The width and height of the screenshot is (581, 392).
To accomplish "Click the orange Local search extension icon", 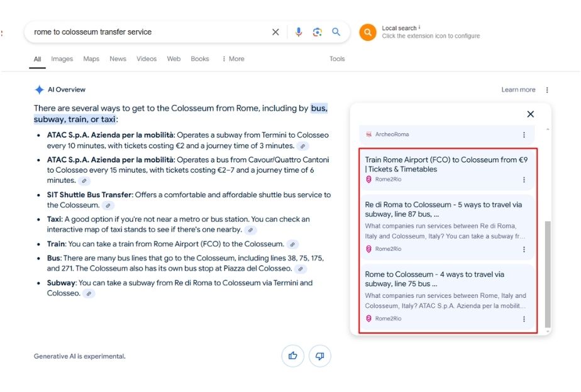I will [367, 32].
